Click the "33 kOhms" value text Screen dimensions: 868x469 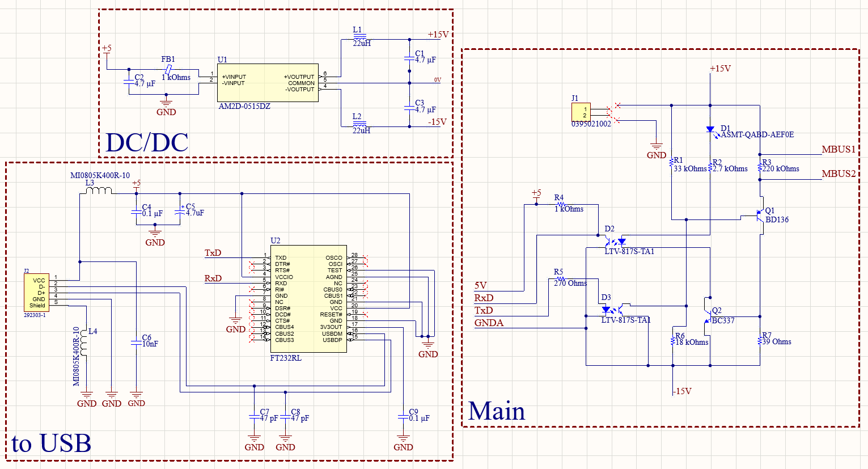click(691, 168)
